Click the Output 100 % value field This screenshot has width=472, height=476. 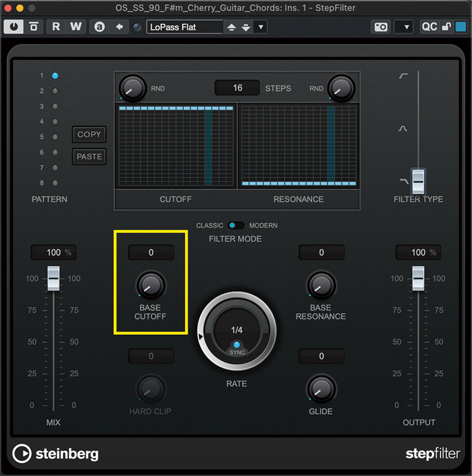click(418, 252)
